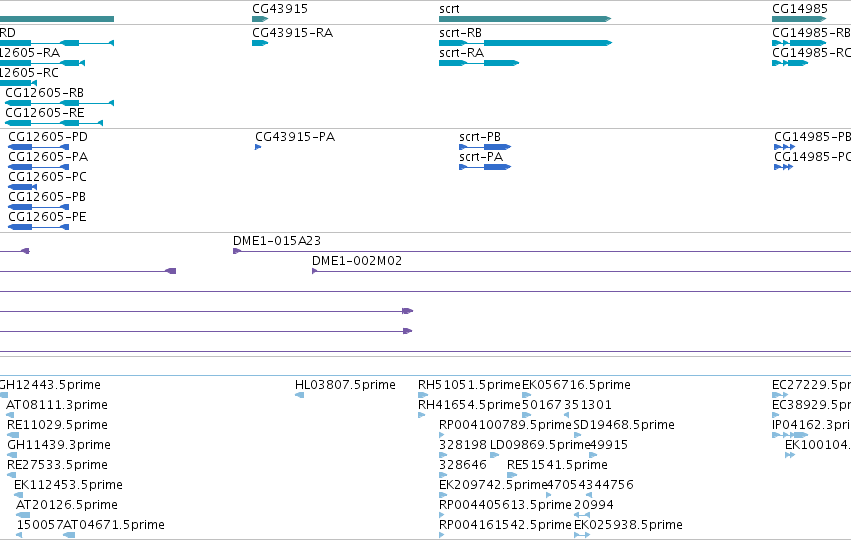
Task: Select the 20994 feature label
Action: point(594,505)
